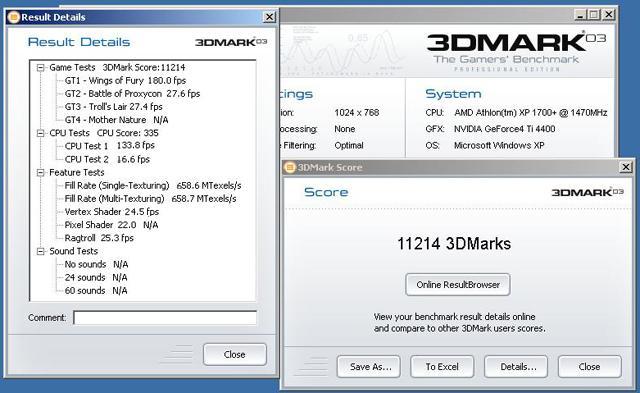
Task: Collapse the CPU Tests tree node
Action: (40, 133)
